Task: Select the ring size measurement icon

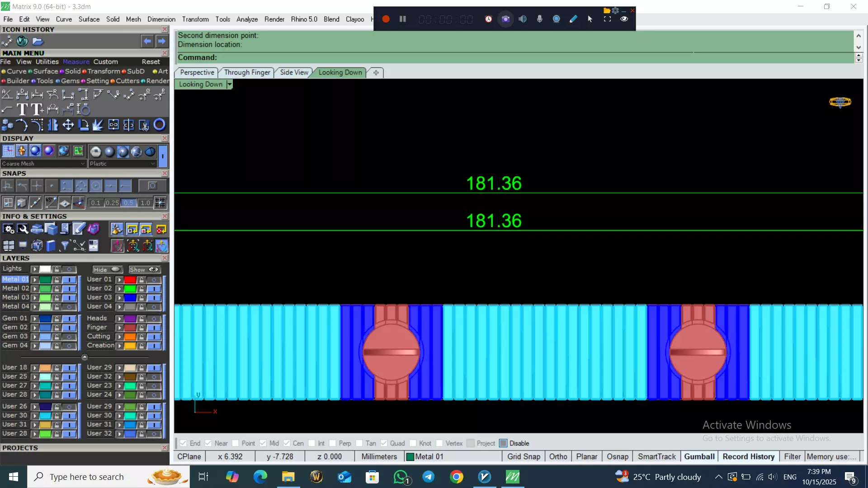Action: point(83,109)
